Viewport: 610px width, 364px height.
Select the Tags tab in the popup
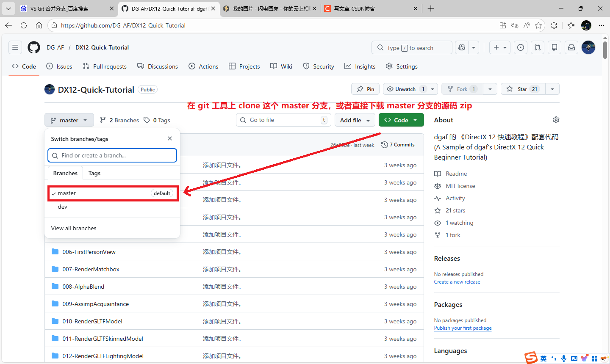[x=94, y=173]
